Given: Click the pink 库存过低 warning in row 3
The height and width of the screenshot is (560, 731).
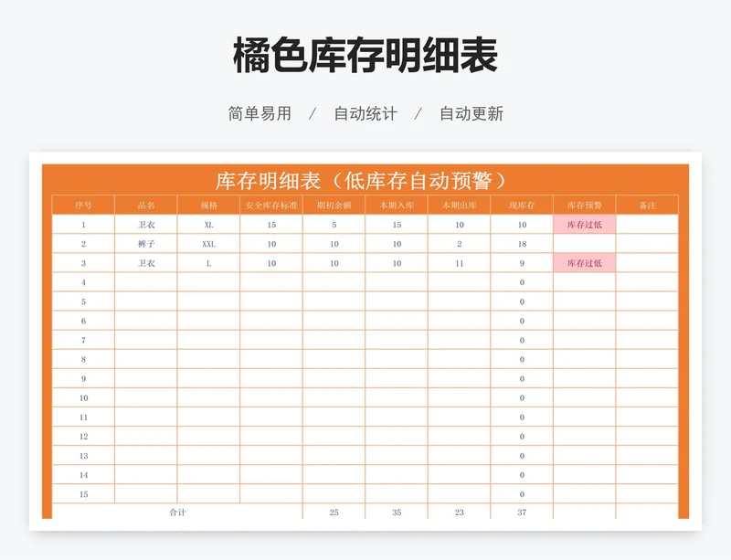Looking at the screenshot, I should (585, 263).
